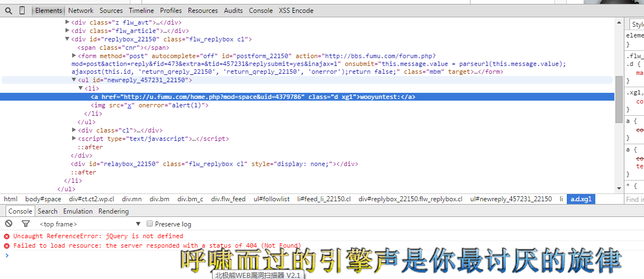
Task: Open the Timeline tab
Action: point(142,11)
